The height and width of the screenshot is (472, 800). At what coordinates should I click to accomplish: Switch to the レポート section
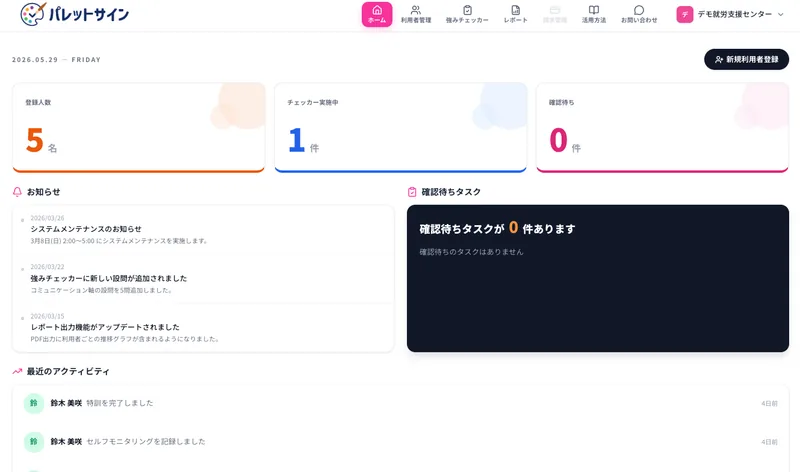tap(515, 14)
